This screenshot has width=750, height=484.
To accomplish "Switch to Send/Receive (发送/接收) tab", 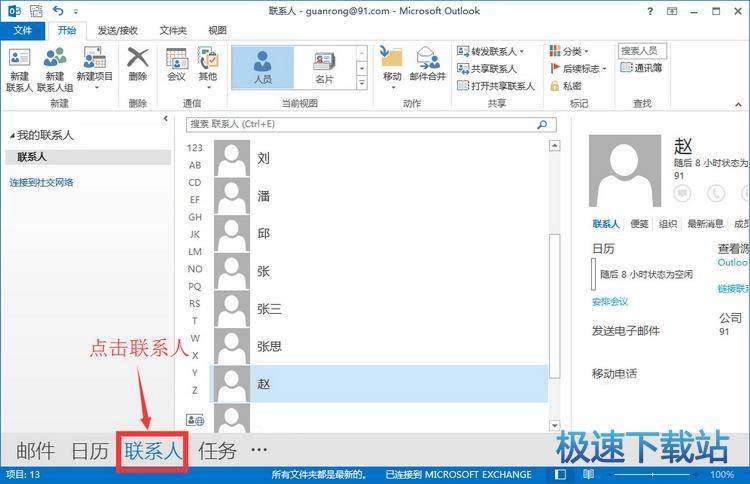I will pyautogui.click(x=118, y=31).
